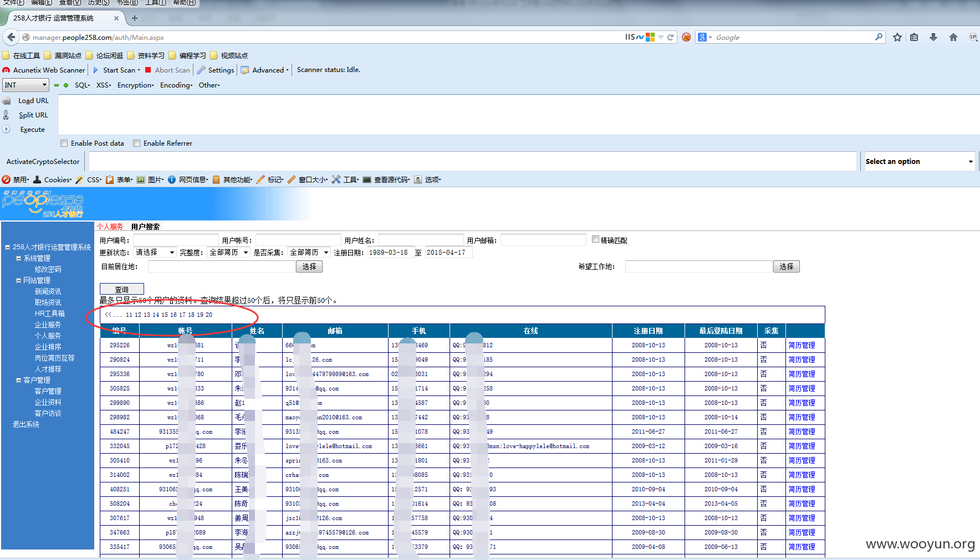980x560 pixels.
Task: Open the Advanced scanner menu
Action: coord(265,70)
